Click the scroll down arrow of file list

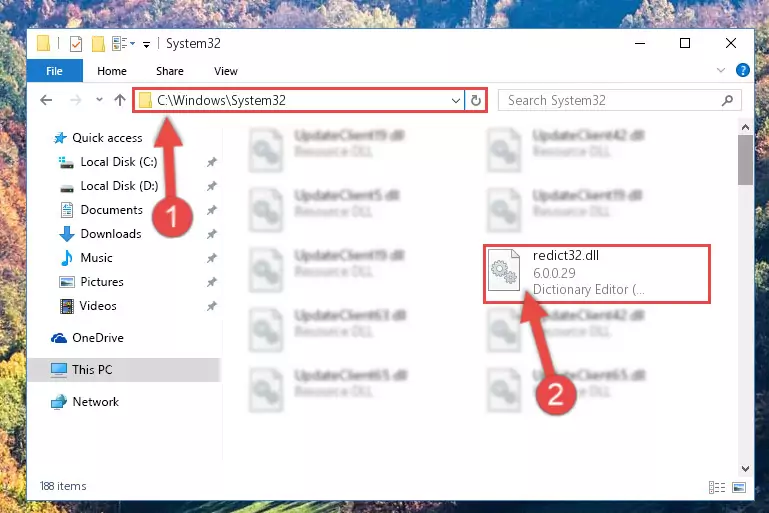[745, 469]
